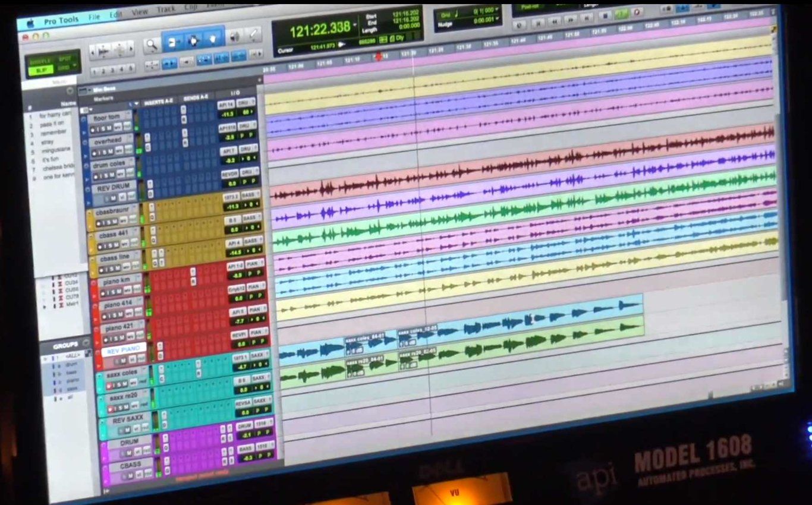This screenshot has width=812, height=505.
Task: Open cbasbraunr output selector BASS
Action: (x=251, y=195)
